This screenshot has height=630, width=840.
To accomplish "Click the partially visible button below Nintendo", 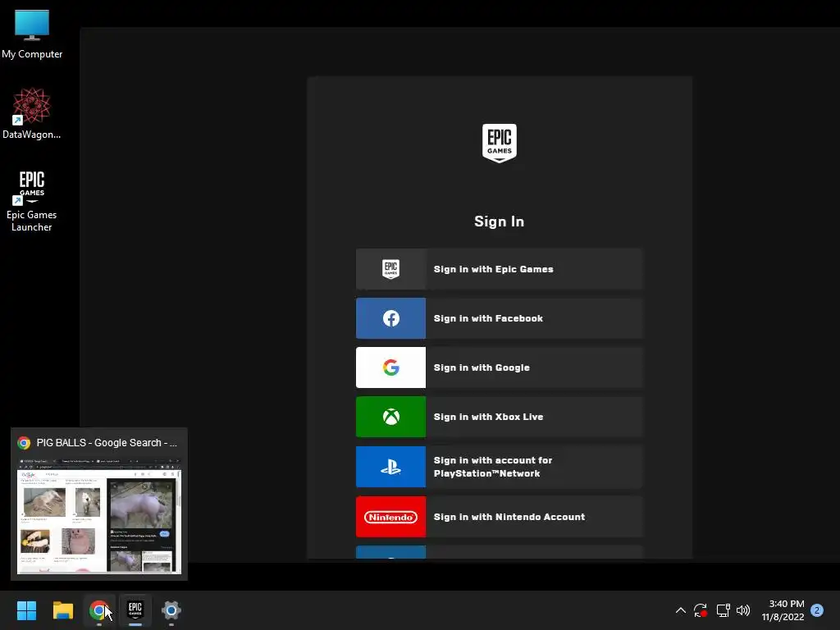I will coord(499,552).
